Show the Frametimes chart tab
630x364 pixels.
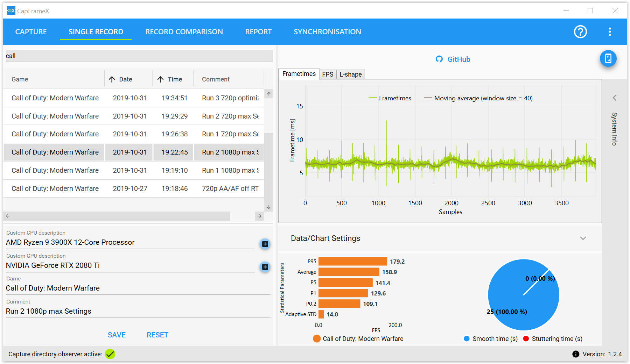coord(299,74)
